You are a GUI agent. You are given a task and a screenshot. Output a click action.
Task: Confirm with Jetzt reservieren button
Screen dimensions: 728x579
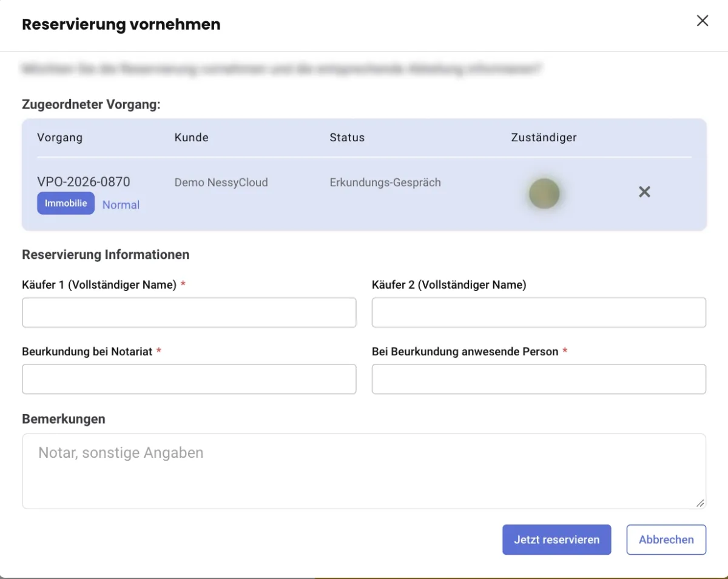(x=557, y=540)
